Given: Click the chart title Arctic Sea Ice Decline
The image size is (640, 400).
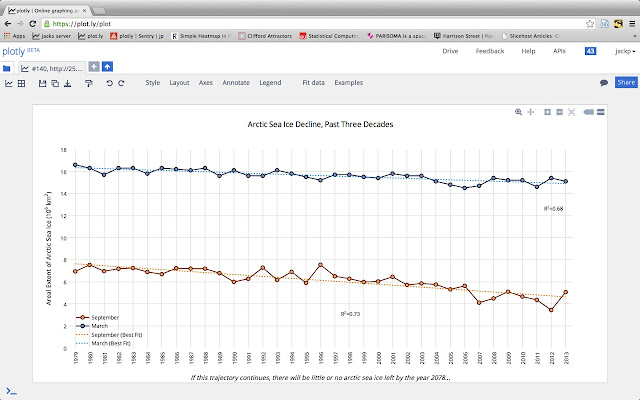Looking at the screenshot, I should click(x=320, y=124).
